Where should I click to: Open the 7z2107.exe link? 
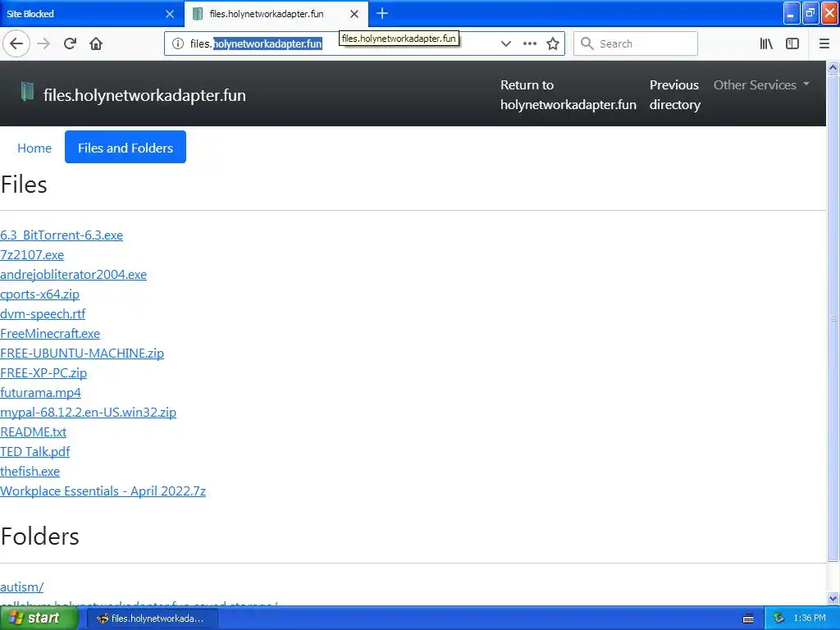(x=32, y=255)
